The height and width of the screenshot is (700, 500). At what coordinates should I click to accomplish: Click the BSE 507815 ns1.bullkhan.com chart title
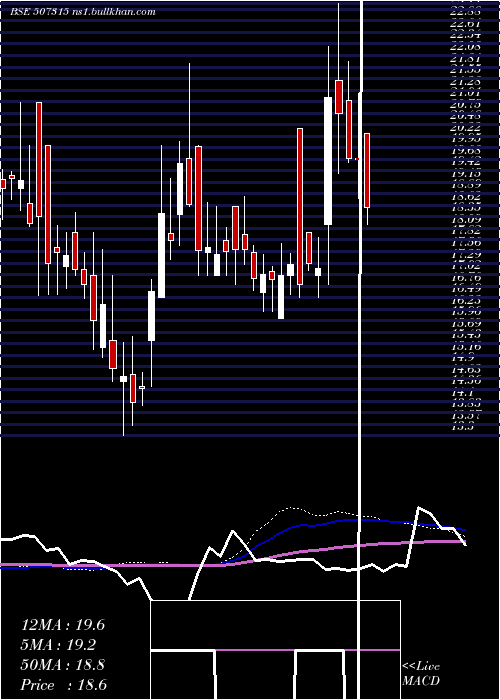(83, 12)
